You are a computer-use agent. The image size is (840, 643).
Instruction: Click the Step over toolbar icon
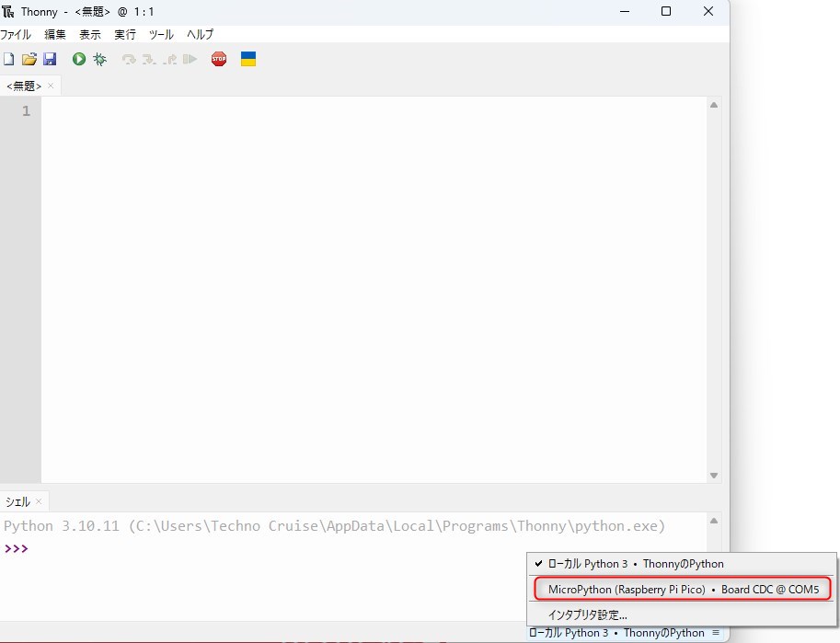point(129,59)
